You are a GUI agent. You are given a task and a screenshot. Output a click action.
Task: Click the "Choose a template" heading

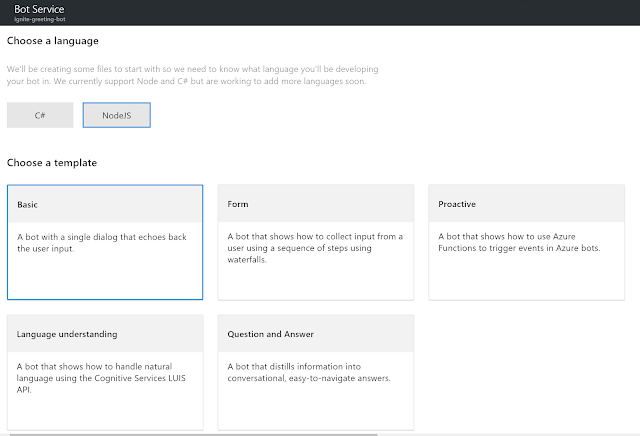[52, 162]
